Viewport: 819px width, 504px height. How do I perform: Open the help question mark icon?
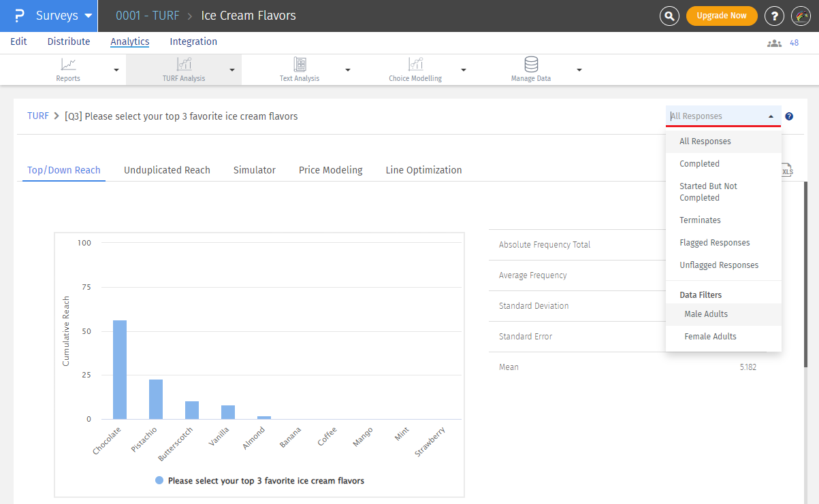click(x=774, y=16)
